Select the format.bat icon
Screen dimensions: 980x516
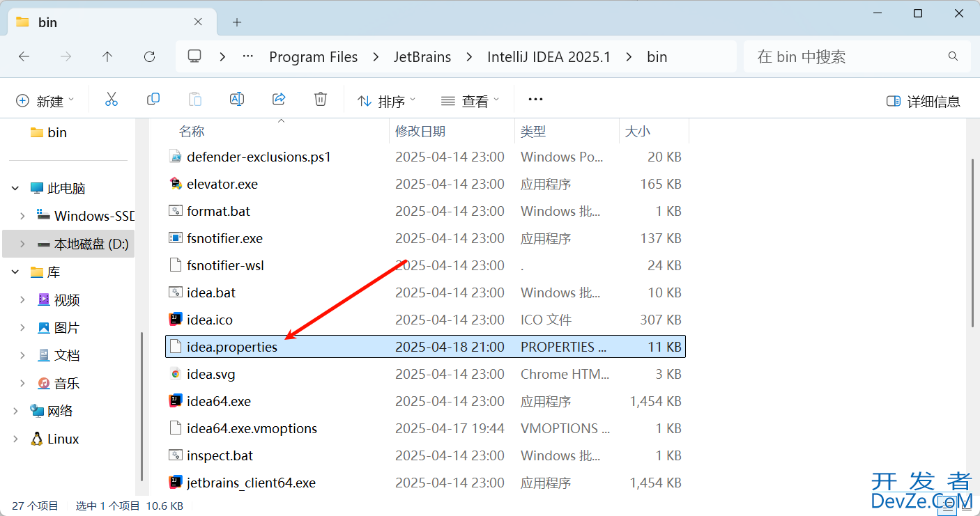point(176,211)
